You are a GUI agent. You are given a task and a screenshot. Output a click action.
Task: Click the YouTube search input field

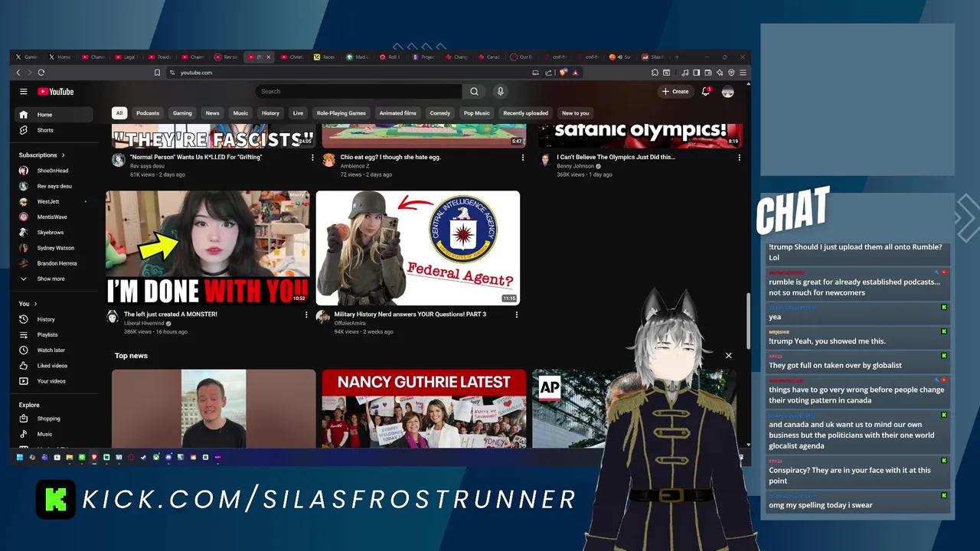(x=359, y=91)
